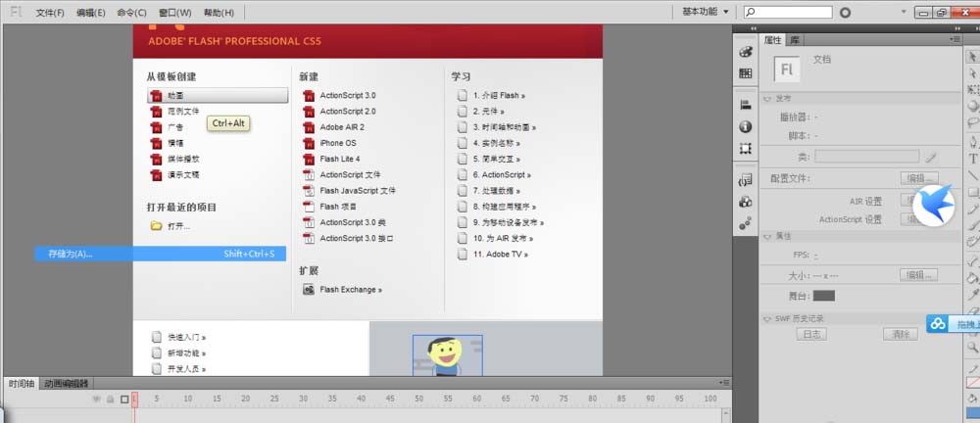The image size is (980, 423).
Task: Open the Components panel icon
Action: point(745,202)
